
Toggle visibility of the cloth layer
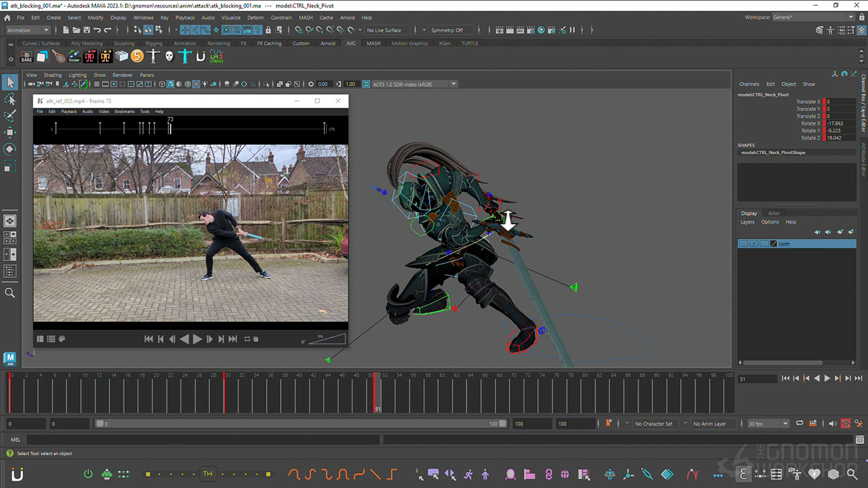pyautogui.click(x=744, y=244)
